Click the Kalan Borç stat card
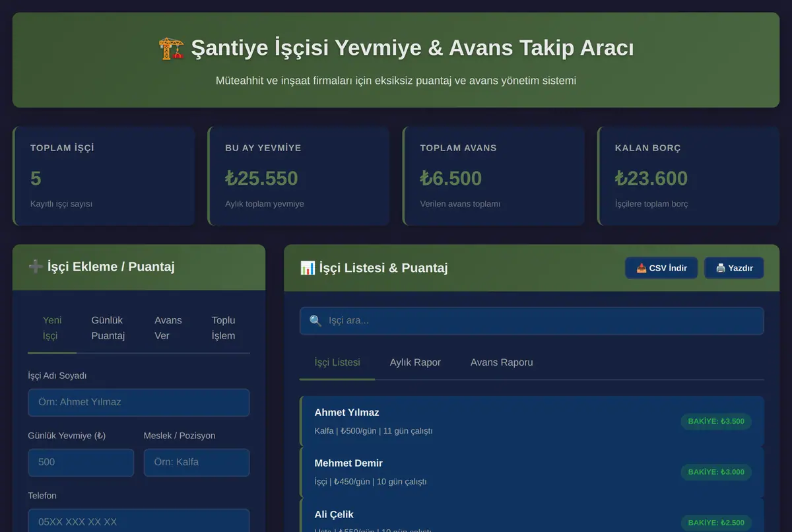The image size is (792, 532). click(x=688, y=176)
